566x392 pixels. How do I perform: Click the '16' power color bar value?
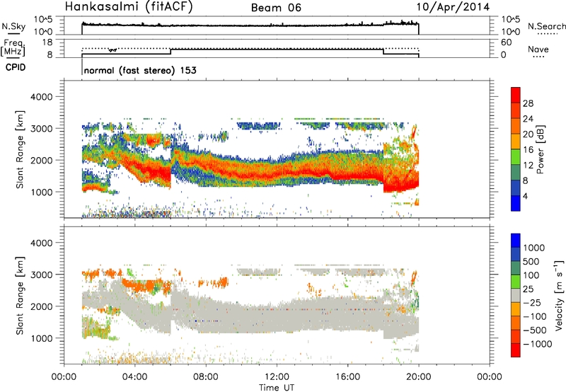coord(528,149)
